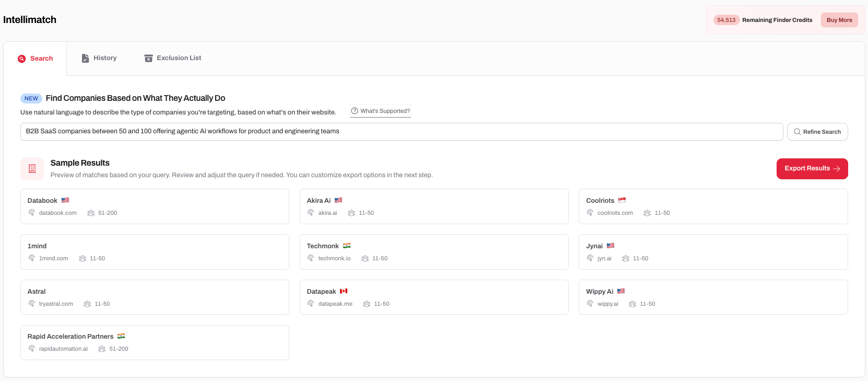Open the rapidautomation.ai website link
868x381 pixels.
tap(63, 349)
